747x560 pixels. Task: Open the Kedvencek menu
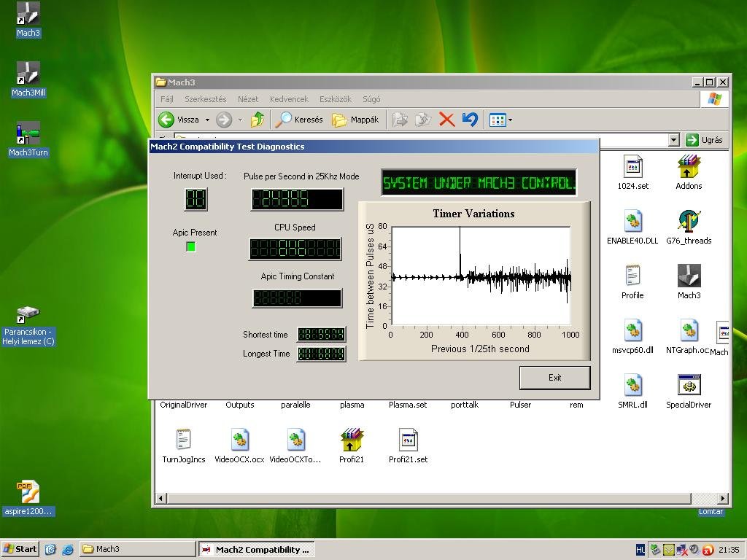click(x=289, y=99)
